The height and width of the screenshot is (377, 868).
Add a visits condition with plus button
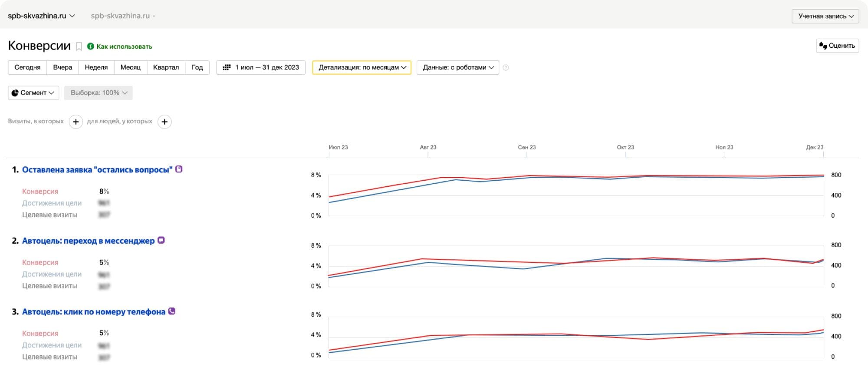(x=76, y=122)
